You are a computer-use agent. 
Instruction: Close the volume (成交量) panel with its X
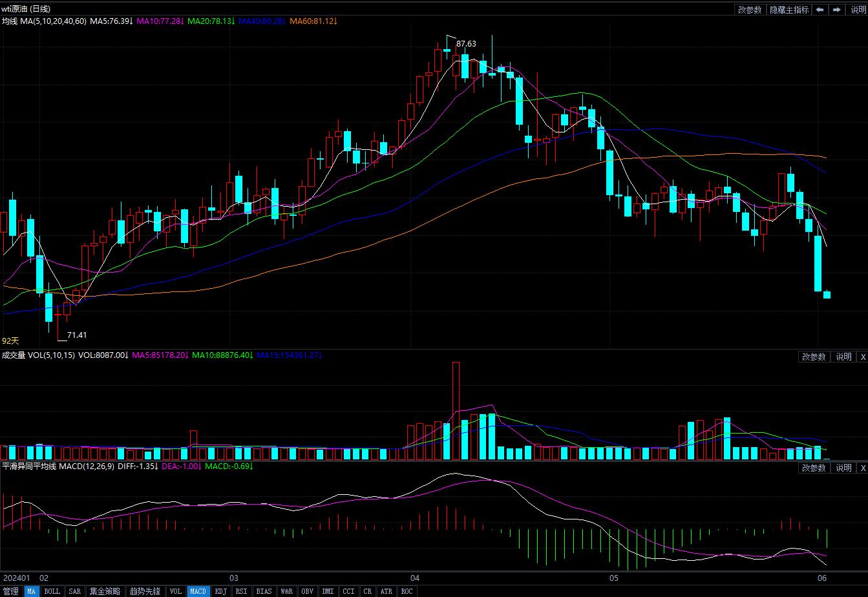(862, 357)
